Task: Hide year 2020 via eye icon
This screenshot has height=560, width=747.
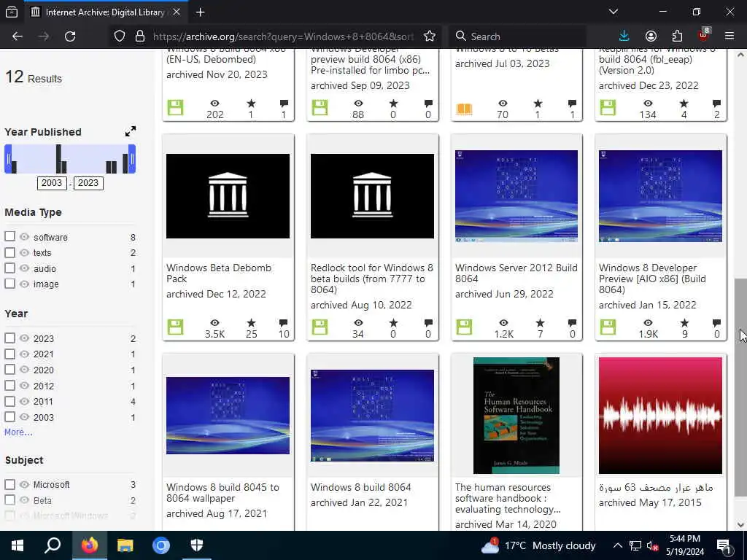Action: point(24,370)
